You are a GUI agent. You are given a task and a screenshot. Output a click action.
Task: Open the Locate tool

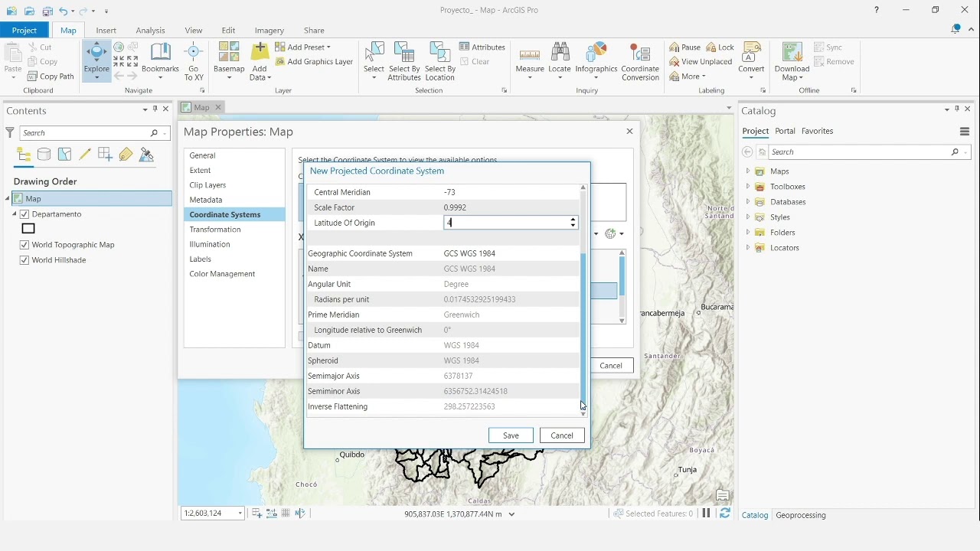[560, 60]
